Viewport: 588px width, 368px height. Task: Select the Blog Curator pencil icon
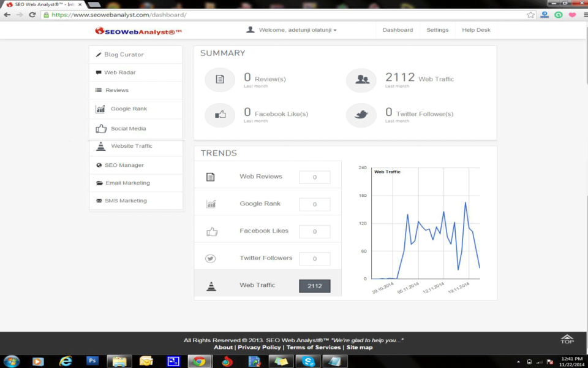click(x=98, y=55)
